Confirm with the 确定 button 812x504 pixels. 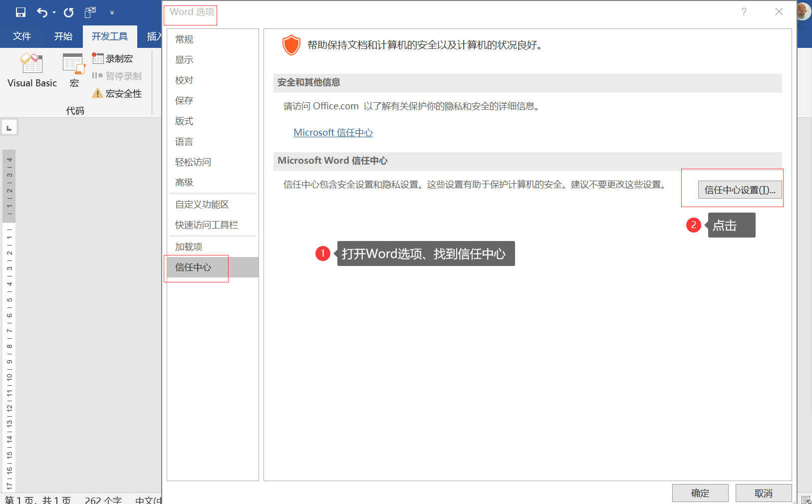click(x=700, y=493)
